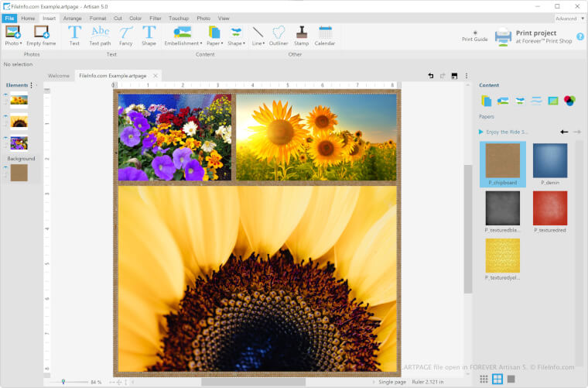Open Print Guide

coord(474,36)
